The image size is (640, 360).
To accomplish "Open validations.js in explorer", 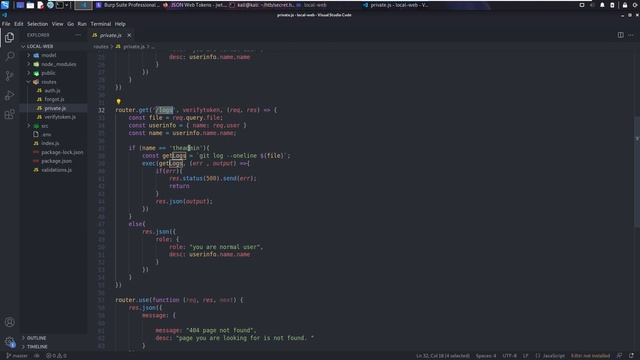I will pyautogui.click(x=54, y=170).
